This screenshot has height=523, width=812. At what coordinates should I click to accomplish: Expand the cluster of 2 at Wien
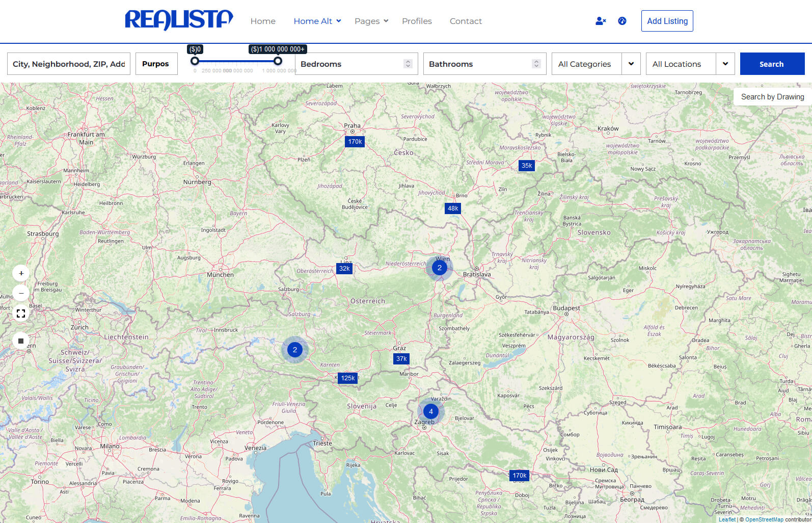440,268
